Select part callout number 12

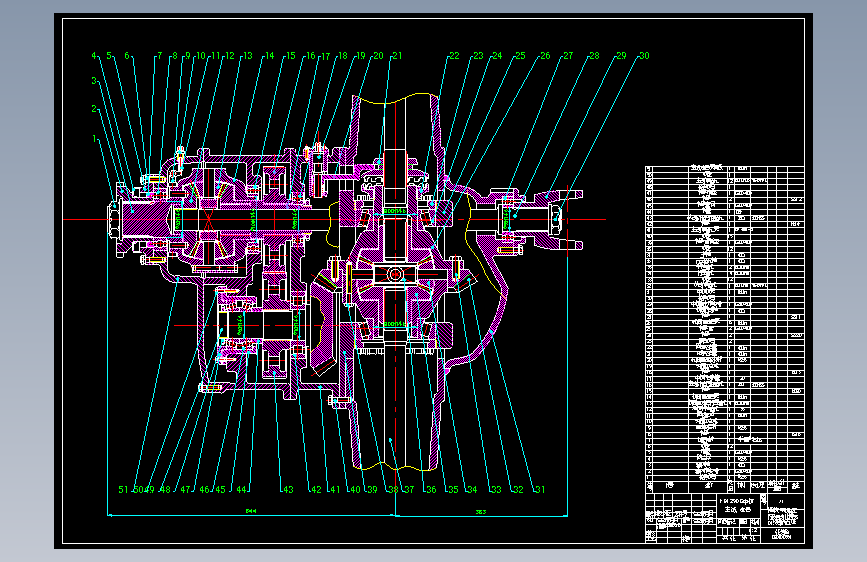tap(230, 56)
